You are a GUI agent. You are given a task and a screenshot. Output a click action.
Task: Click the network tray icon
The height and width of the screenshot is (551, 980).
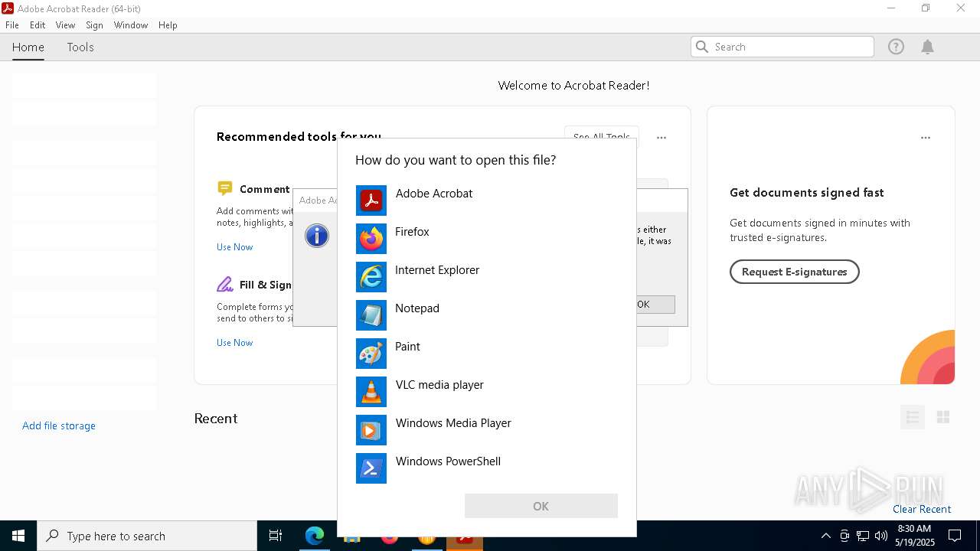click(863, 536)
